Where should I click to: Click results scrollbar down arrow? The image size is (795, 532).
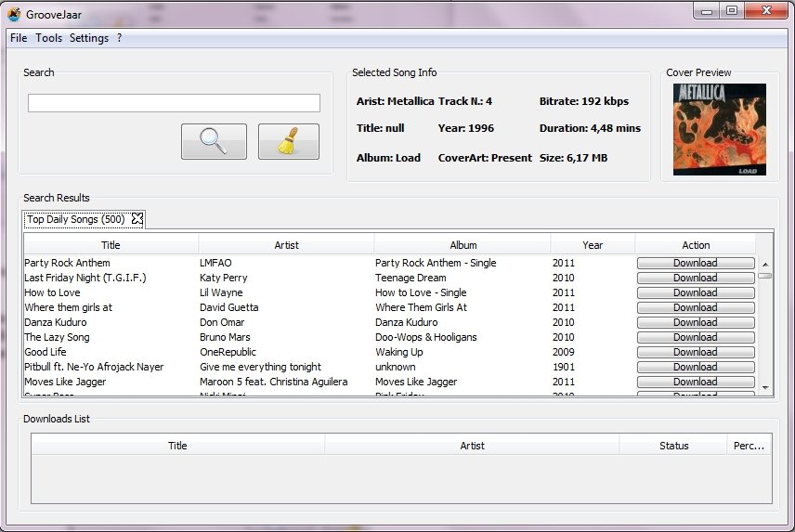click(x=765, y=387)
